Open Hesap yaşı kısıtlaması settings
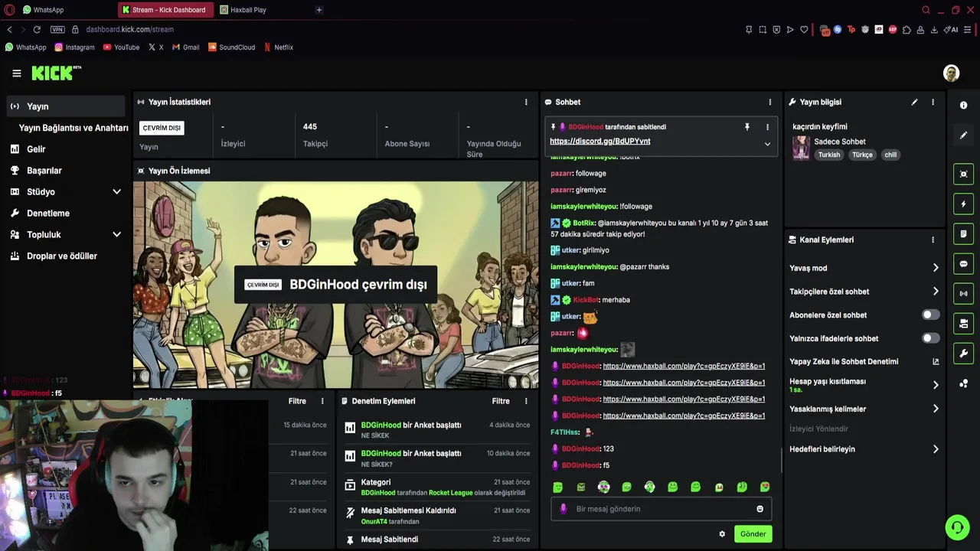Image resolution: width=980 pixels, height=551 pixels. pyautogui.click(x=864, y=385)
